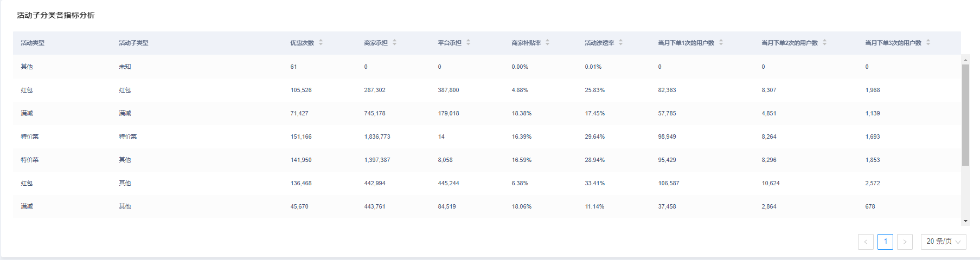Click the value 98,949 cell
The image size is (980, 260).
click(667, 136)
